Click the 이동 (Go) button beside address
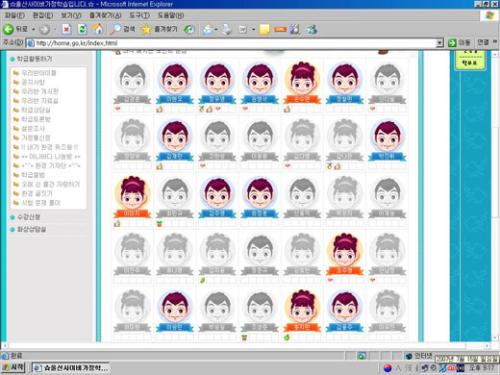Viewport: 500px width, 375px height. click(459, 43)
